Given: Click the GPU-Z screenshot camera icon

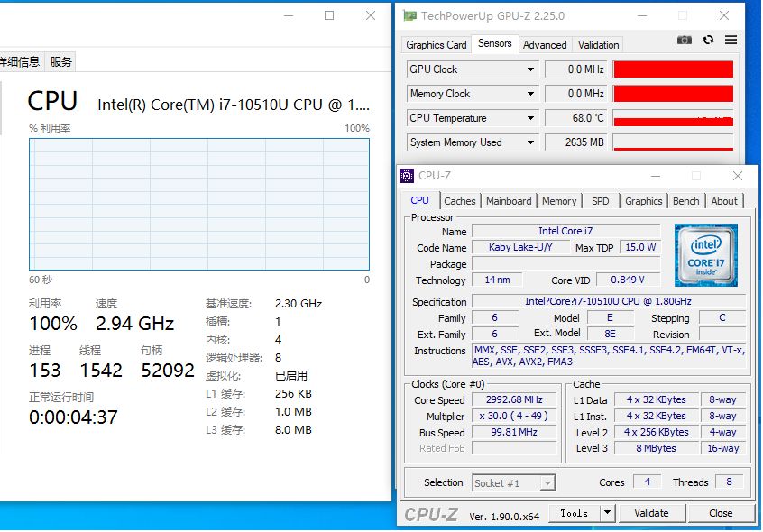Looking at the screenshot, I should (x=685, y=40).
